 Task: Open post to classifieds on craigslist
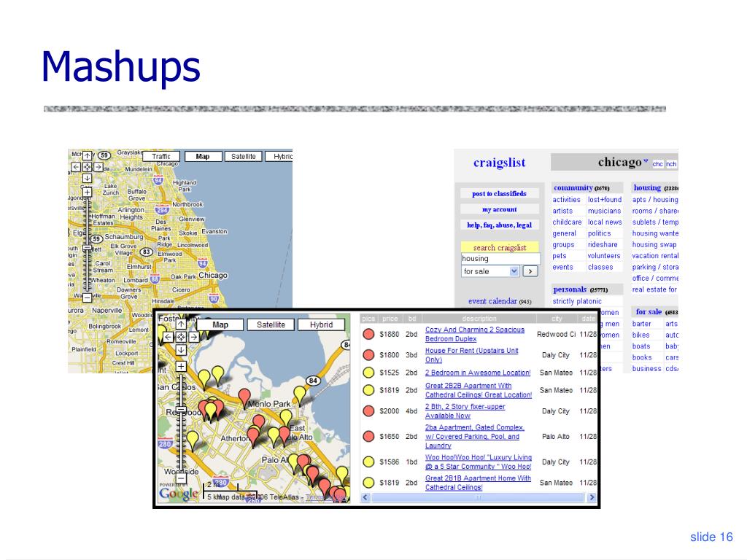tap(499, 194)
